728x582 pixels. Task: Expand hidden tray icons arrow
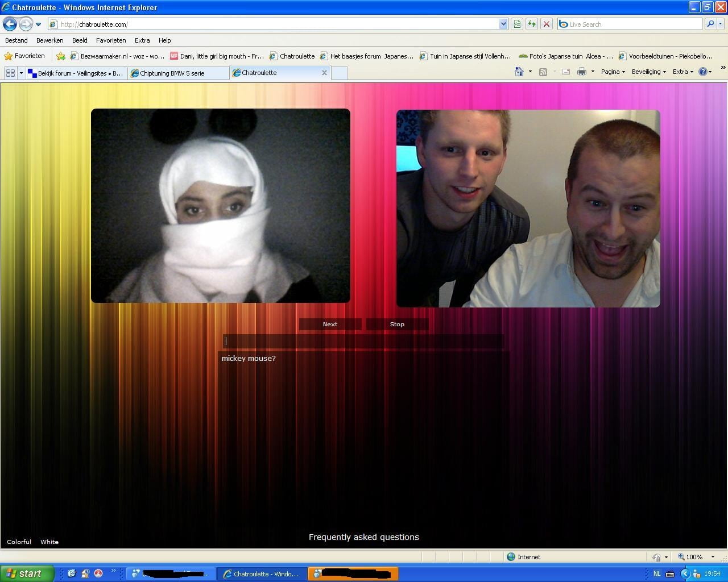tap(685, 574)
